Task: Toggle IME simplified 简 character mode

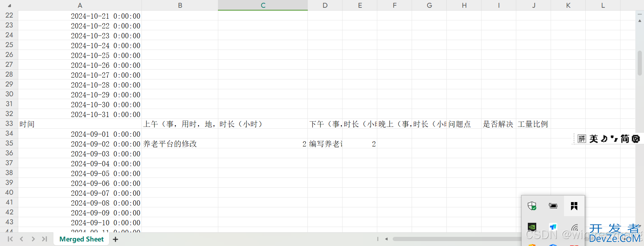Action: point(625,139)
